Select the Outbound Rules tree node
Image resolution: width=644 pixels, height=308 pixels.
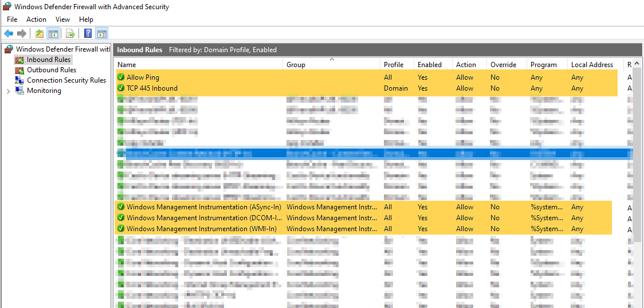[51, 70]
